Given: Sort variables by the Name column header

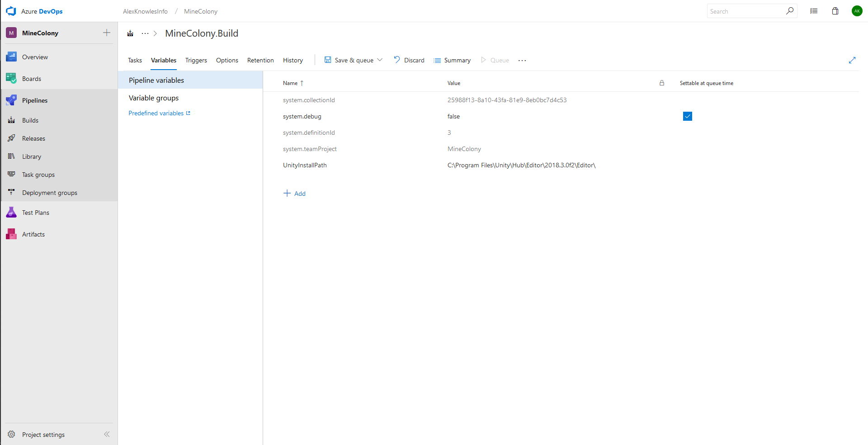Looking at the screenshot, I should [290, 83].
